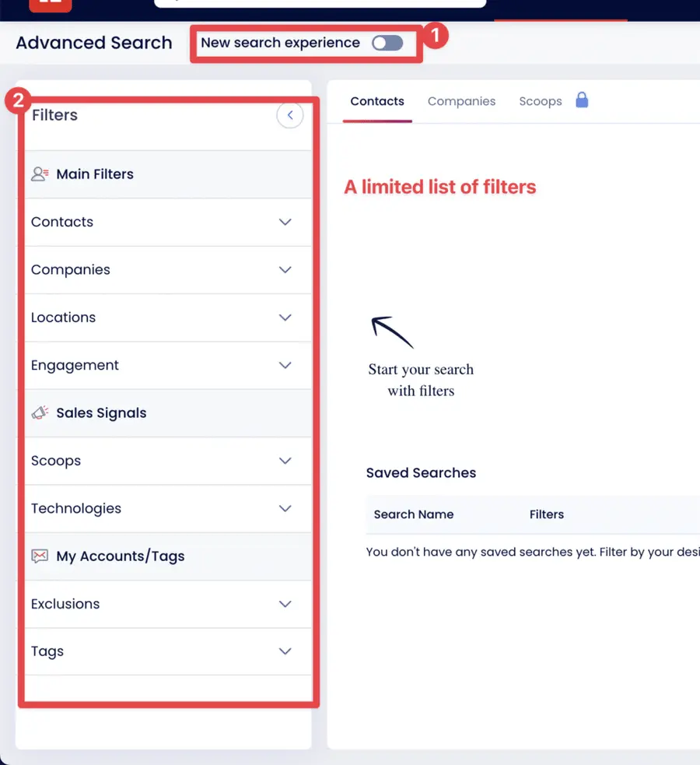Enable the New search experience toggle
700x765 pixels.
[387, 44]
